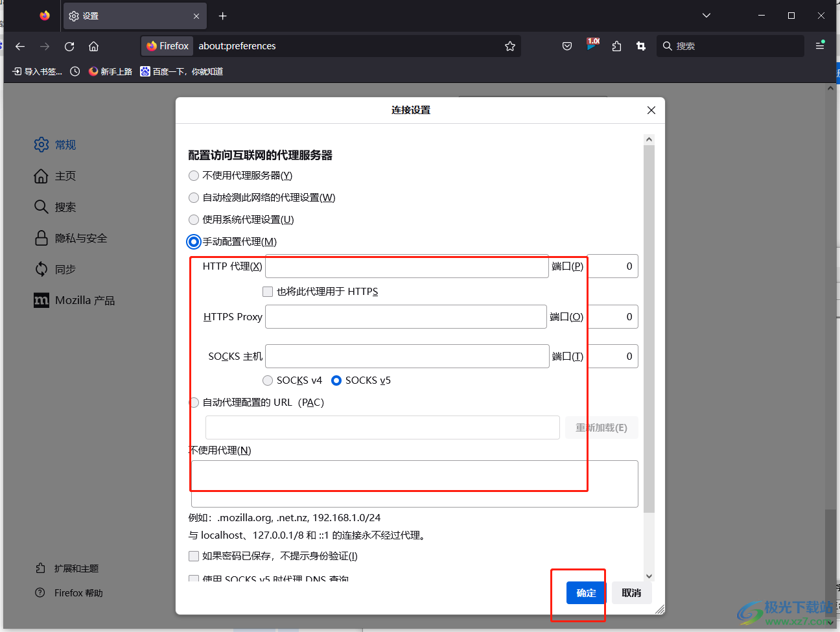Select 使用系统代理设置 radio option

[x=194, y=220]
